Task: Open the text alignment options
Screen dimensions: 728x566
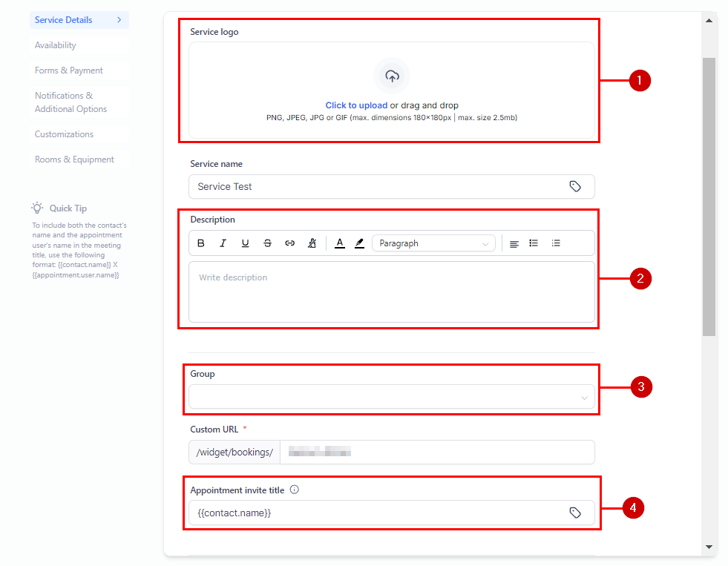Action: (514, 243)
